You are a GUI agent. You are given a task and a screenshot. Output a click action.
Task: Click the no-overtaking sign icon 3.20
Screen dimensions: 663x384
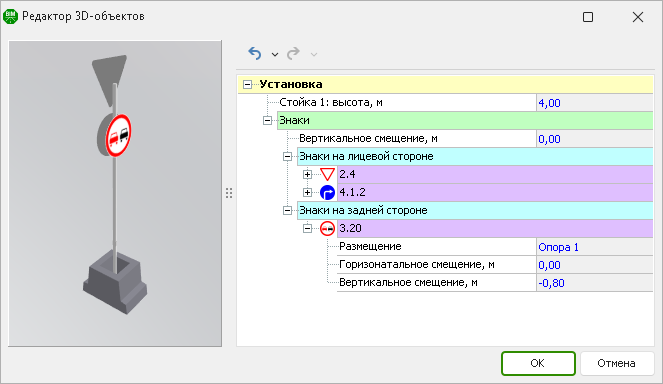327,228
